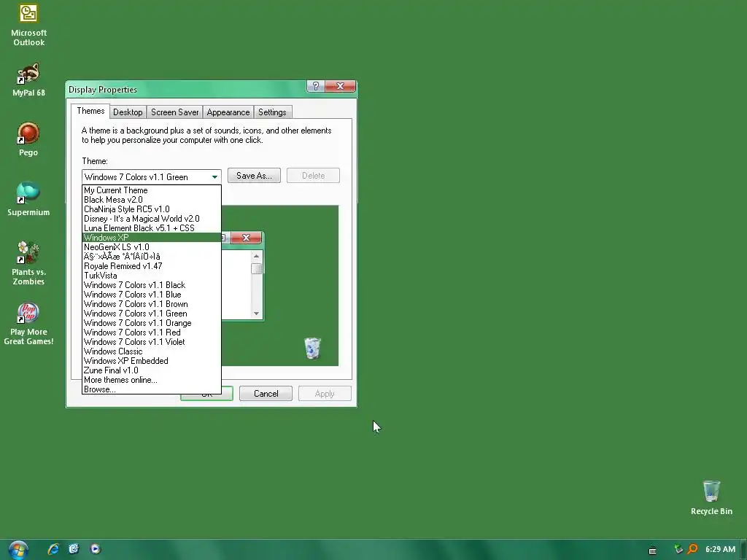
Task: Select Browse... entry in theme list
Action: 152,389
